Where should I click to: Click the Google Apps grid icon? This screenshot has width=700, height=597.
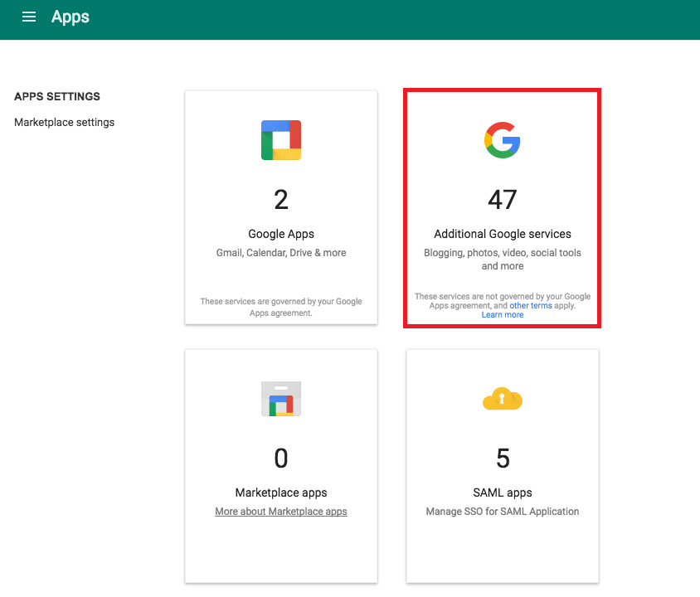280,139
